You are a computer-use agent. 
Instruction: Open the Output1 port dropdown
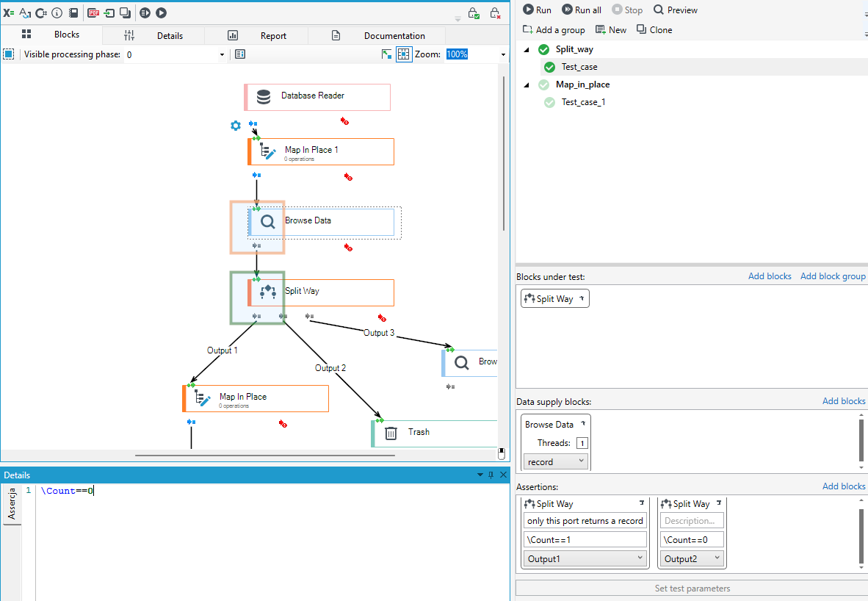coord(585,559)
